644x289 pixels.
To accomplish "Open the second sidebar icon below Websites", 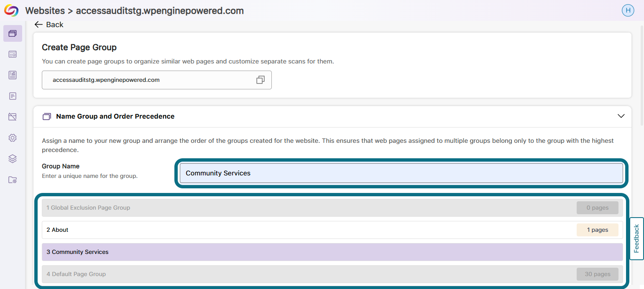I will pyautogui.click(x=13, y=54).
